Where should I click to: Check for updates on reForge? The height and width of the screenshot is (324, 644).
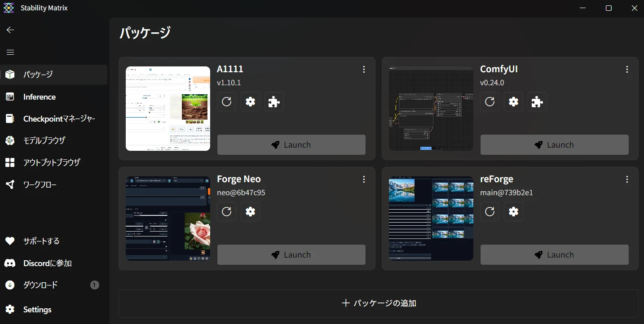490,211
